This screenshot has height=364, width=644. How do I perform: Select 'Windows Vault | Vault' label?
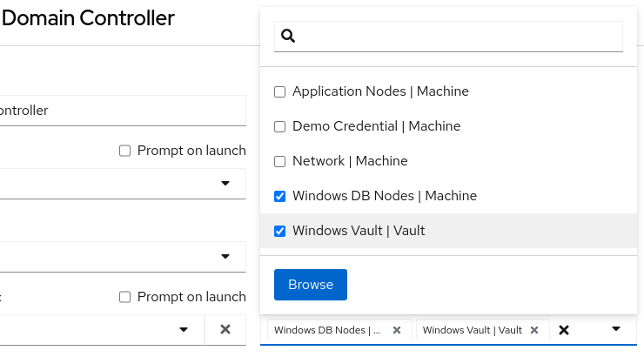click(x=359, y=231)
